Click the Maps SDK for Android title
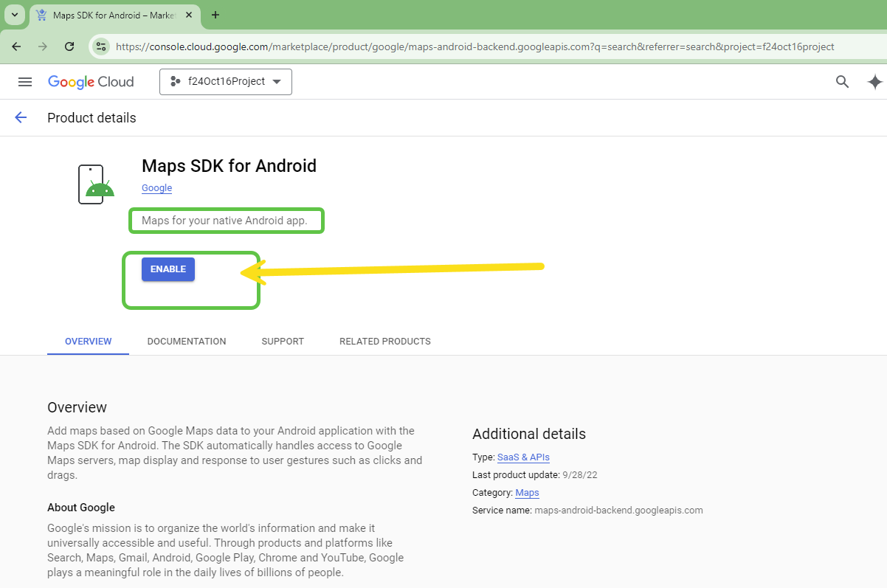 click(x=229, y=166)
